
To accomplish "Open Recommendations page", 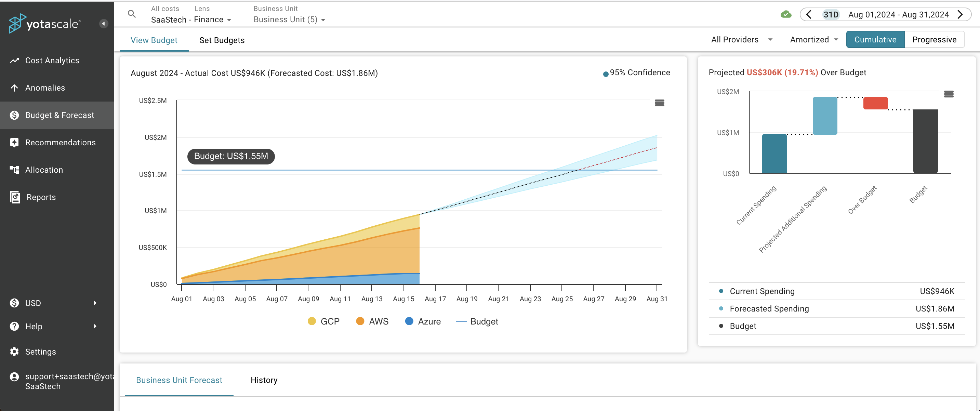I will click(57, 143).
